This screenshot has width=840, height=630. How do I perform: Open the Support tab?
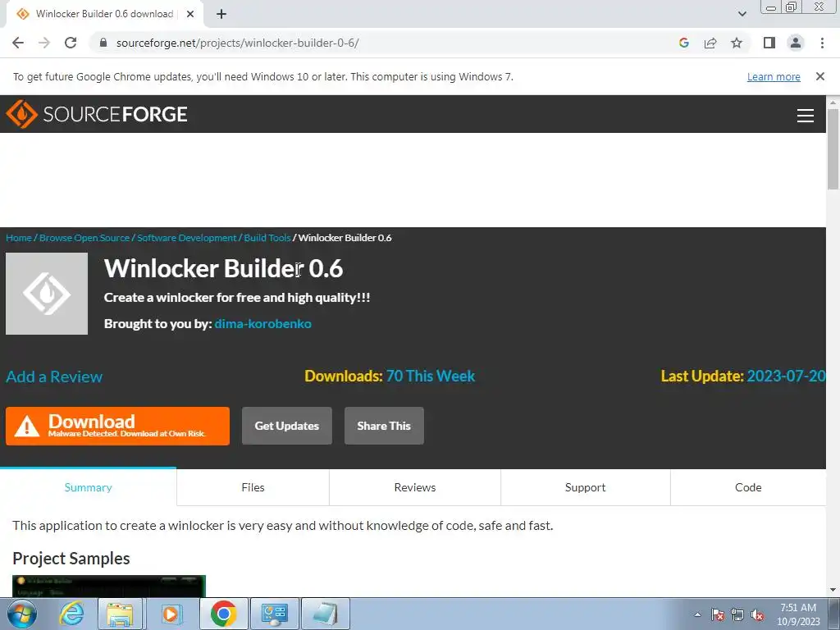pyautogui.click(x=585, y=487)
